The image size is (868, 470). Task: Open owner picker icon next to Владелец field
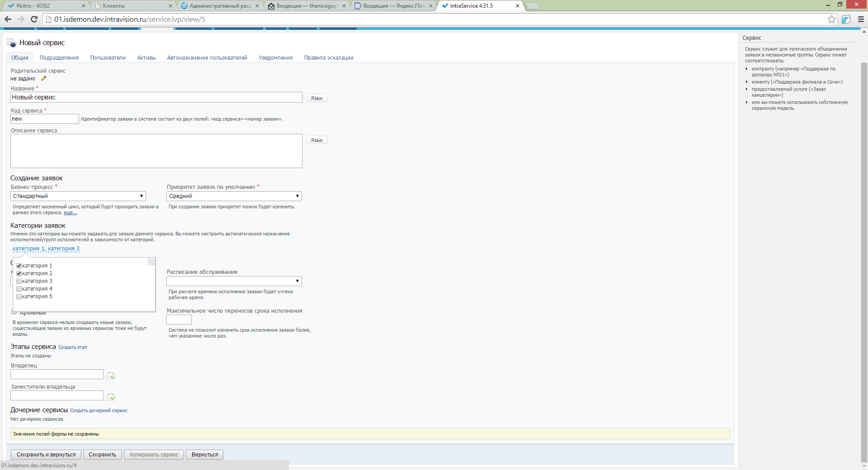[x=111, y=375]
